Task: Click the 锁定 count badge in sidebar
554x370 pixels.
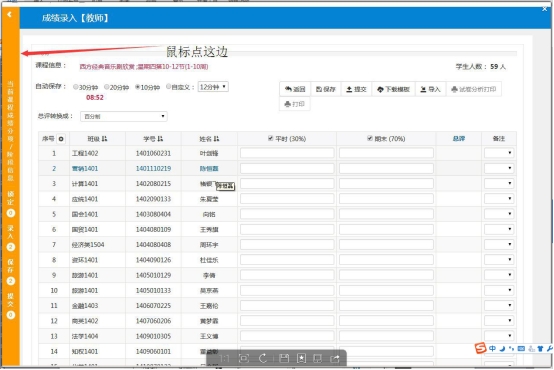Action: [x=11, y=213]
